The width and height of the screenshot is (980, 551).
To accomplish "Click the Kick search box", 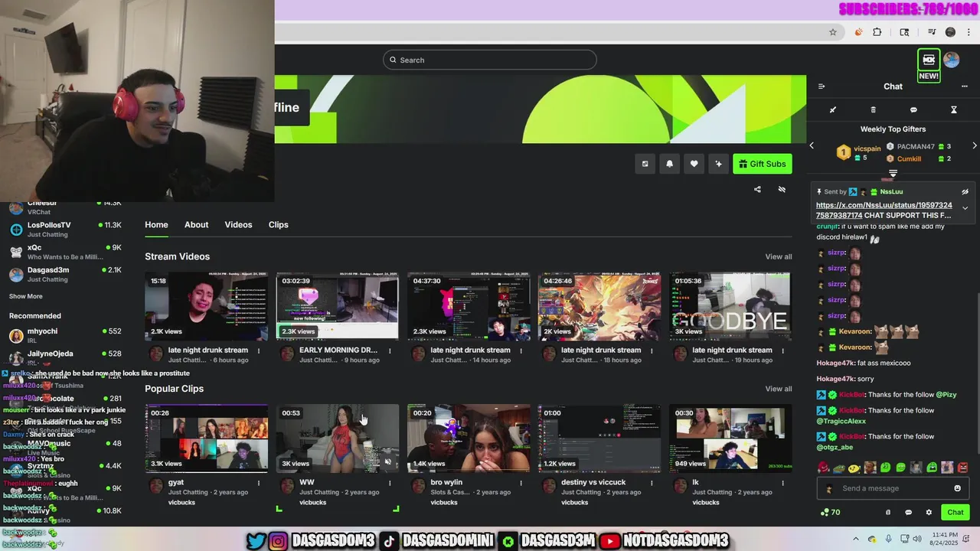I will point(490,60).
